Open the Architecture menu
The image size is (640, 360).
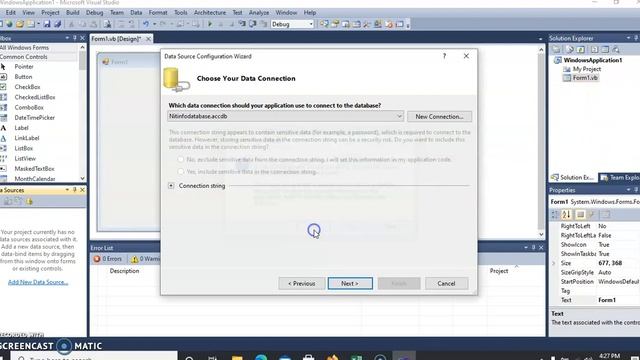coord(210,13)
